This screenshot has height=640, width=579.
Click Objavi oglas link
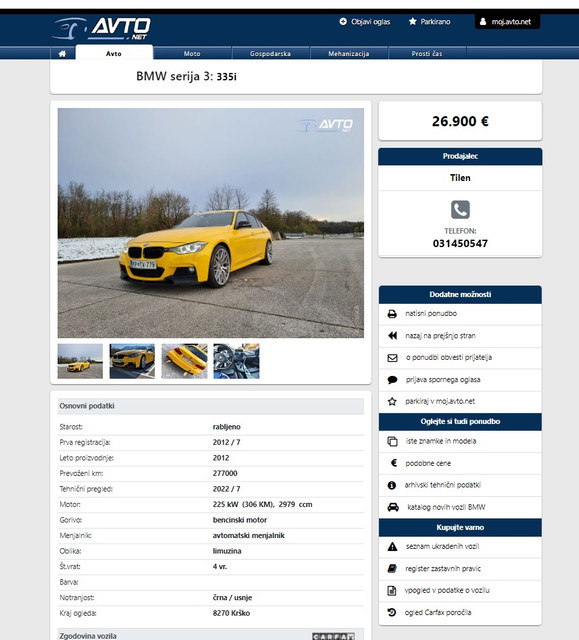(370, 22)
